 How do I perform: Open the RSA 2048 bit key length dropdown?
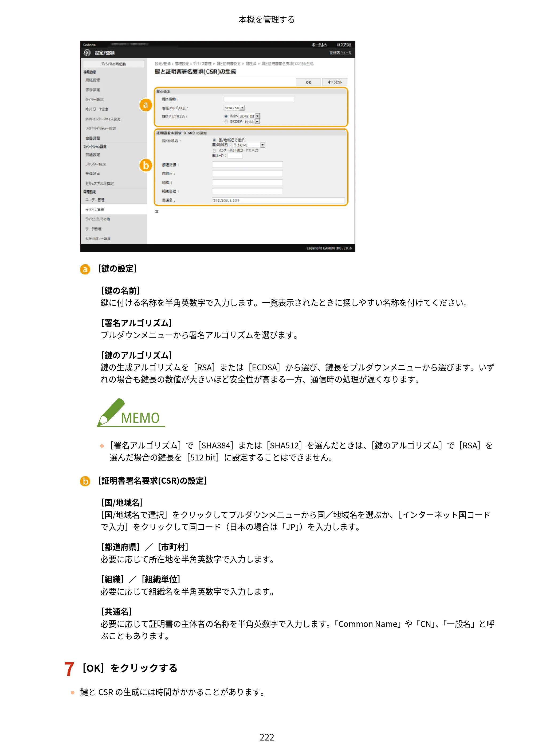249,116
